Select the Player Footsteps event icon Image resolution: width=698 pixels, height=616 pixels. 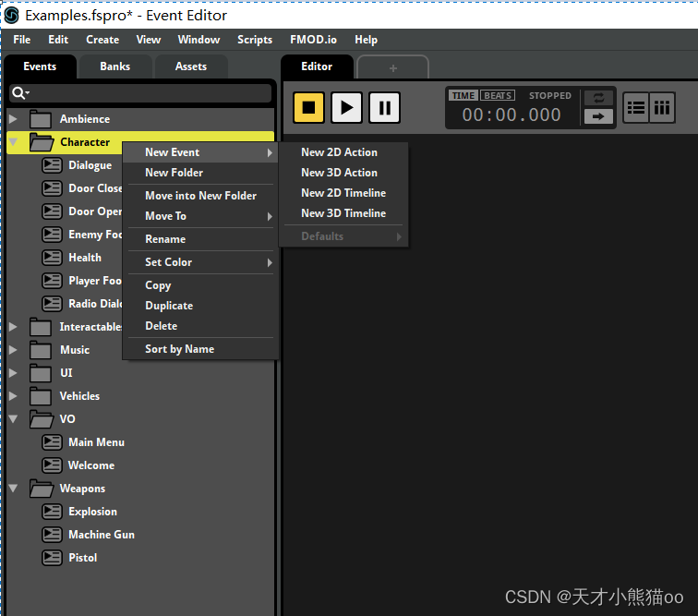(x=52, y=281)
